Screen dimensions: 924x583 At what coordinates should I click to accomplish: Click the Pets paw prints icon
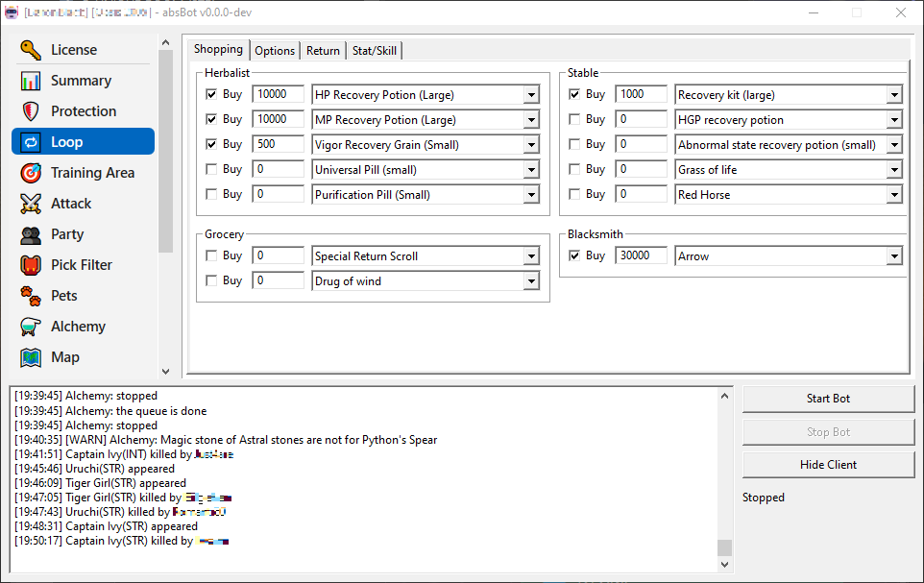(x=31, y=296)
